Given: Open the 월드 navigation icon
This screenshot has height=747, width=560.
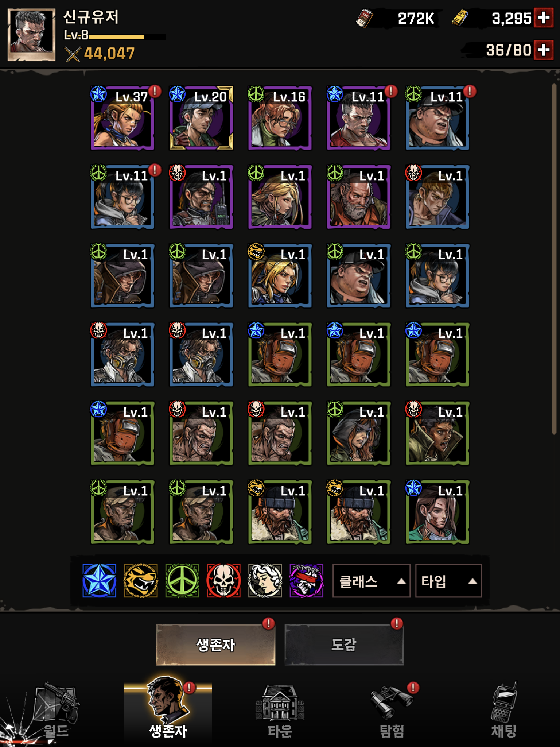Looking at the screenshot, I should [56, 711].
